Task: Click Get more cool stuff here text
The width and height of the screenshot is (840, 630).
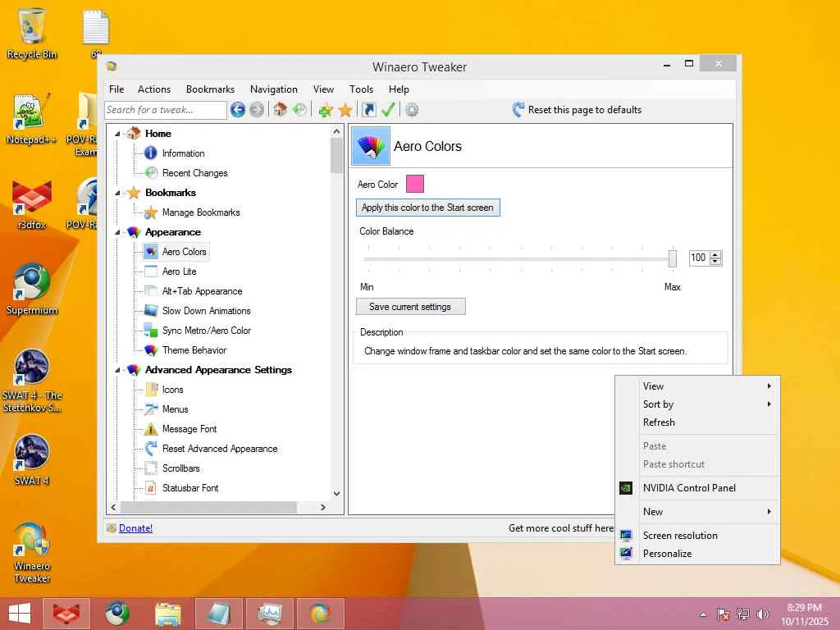Action: tap(561, 528)
